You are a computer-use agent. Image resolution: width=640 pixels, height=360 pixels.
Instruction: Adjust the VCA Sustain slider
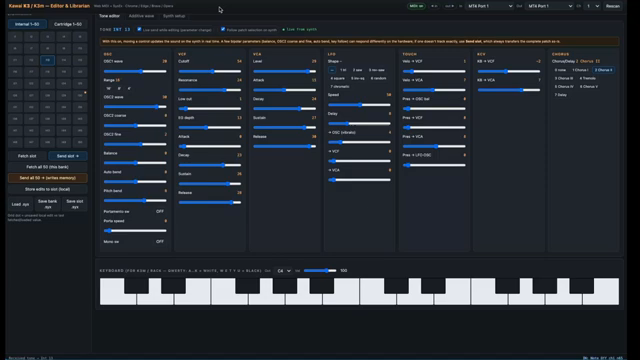[x=284, y=127]
